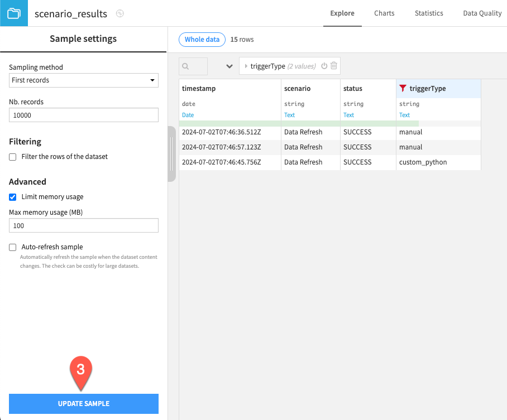This screenshot has height=420, width=507.
Task: Click the search magnifier in the filter bar
Action: 187,66
